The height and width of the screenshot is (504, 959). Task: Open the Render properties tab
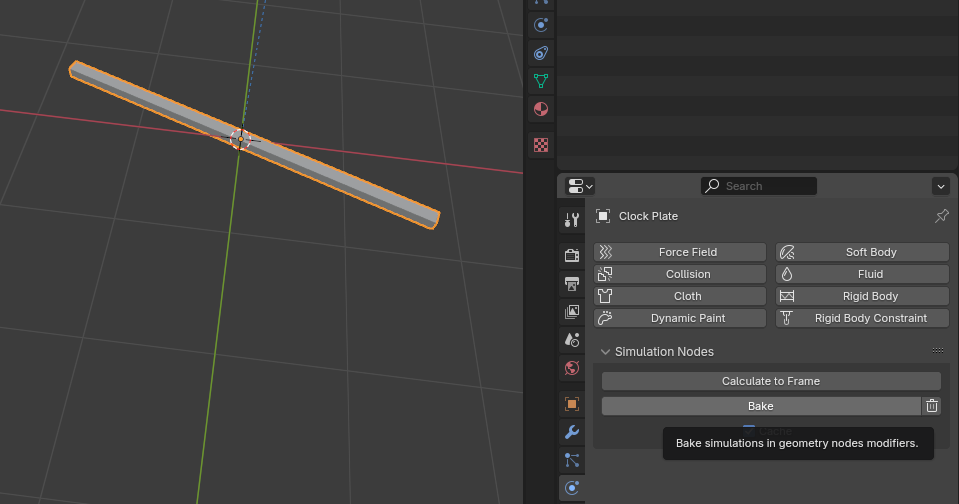pos(572,256)
